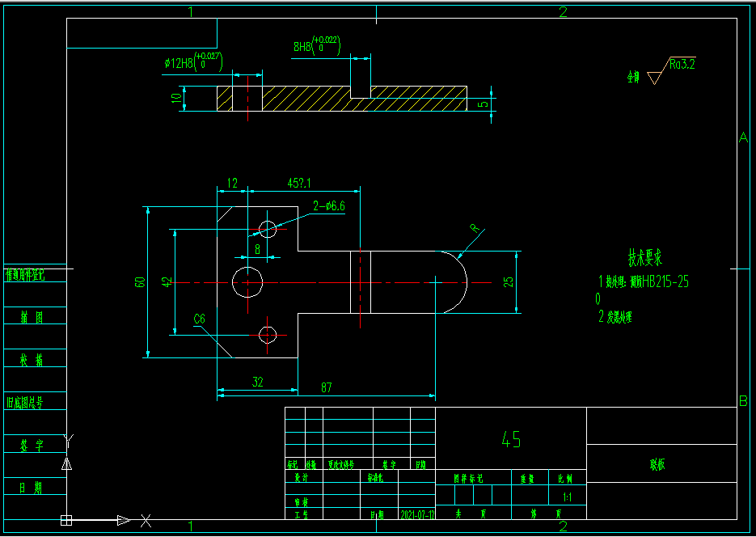Click the 1:1 scale value
The width and height of the screenshot is (756, 537).
pyautogui.click(x=568, y=497)
